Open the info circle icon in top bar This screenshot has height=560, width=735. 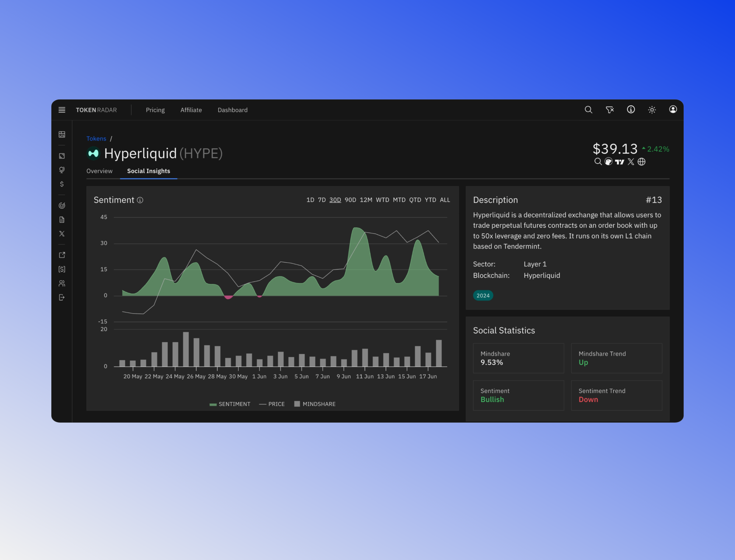(631, 109)
